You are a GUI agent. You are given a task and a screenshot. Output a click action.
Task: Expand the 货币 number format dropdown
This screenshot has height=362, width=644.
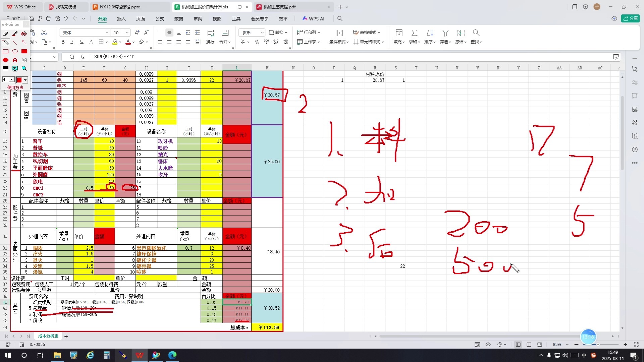pos(262,33)
